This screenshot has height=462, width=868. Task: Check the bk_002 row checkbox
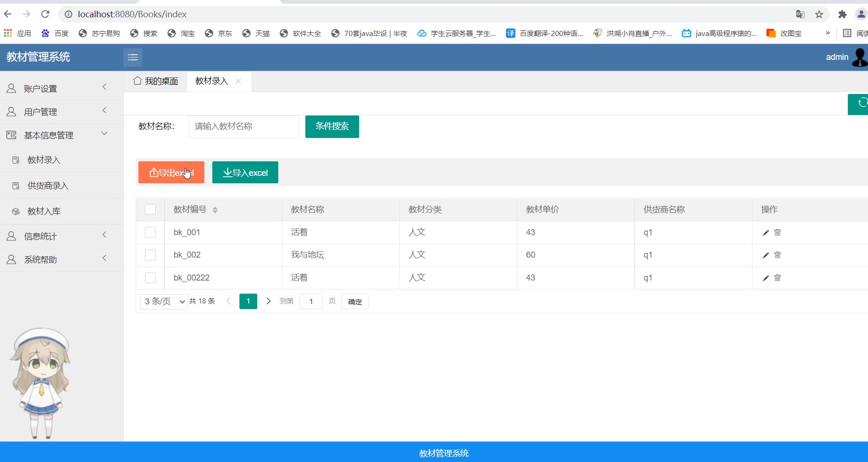150,255
